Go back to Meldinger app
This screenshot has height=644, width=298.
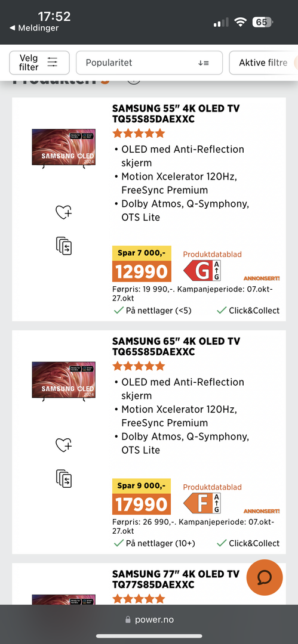(x=34, y=29)
